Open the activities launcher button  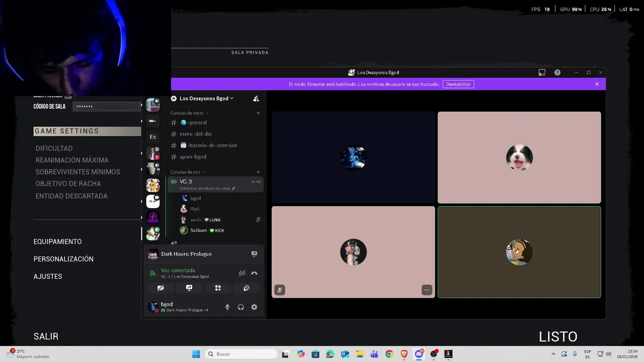click(218, 288)
